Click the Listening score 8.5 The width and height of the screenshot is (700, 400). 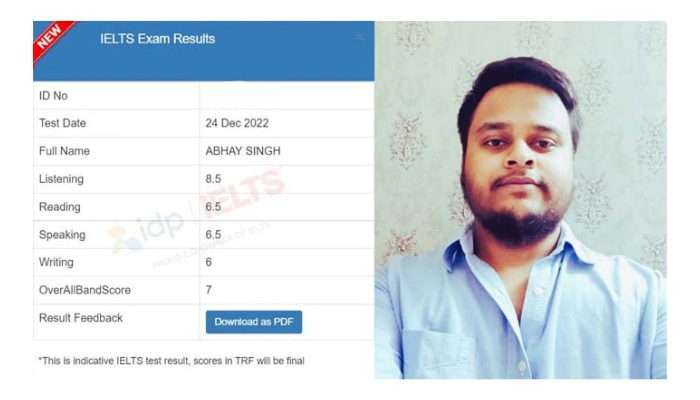pyautogui.click(x=213, y=179)
